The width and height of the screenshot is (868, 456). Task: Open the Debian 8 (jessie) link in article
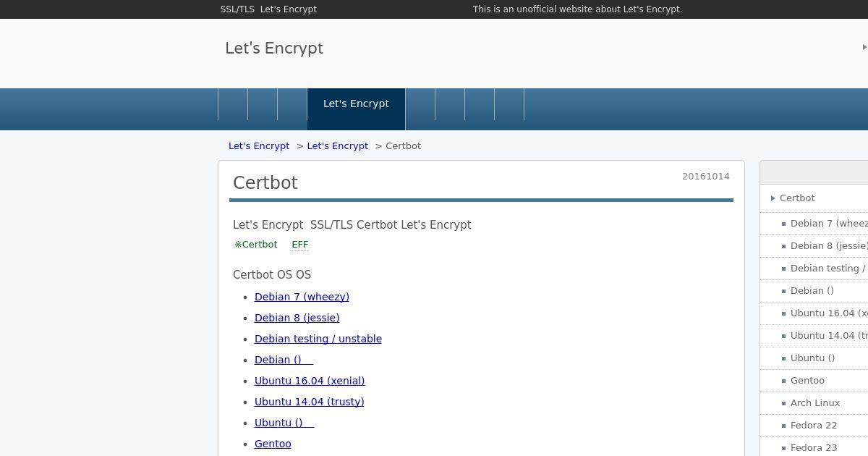pyautogui.click(x=297, y=318)
